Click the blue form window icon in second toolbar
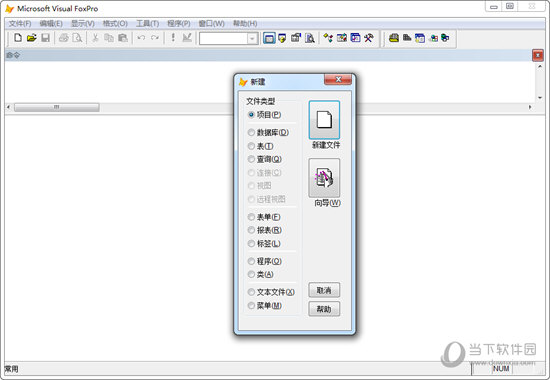The image size is (550, 380). pyautogui.click(x=420, y=38)
